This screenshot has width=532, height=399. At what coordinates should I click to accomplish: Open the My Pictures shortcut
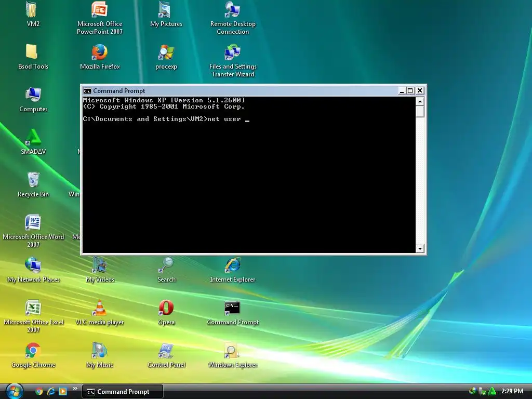166,10
